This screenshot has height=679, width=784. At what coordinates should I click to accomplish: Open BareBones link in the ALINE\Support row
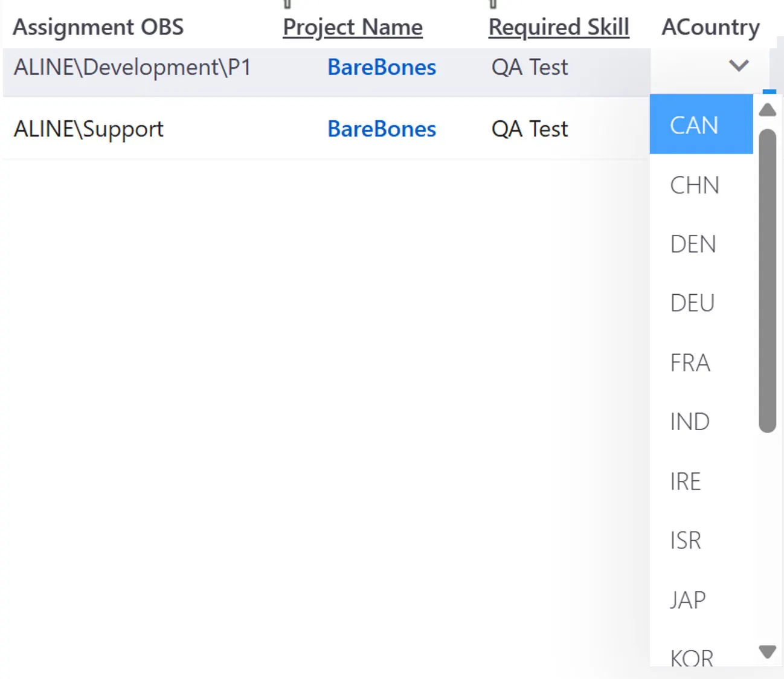382,129
